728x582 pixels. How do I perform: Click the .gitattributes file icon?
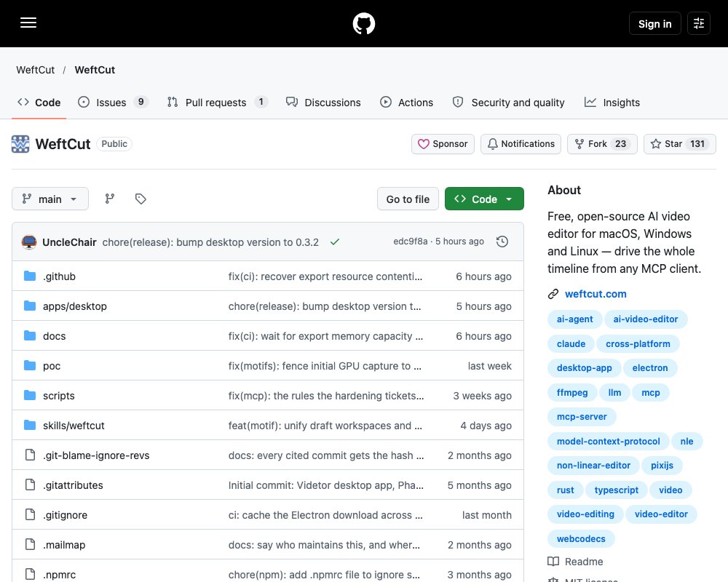pyautogui.click(x=30, y=485)
